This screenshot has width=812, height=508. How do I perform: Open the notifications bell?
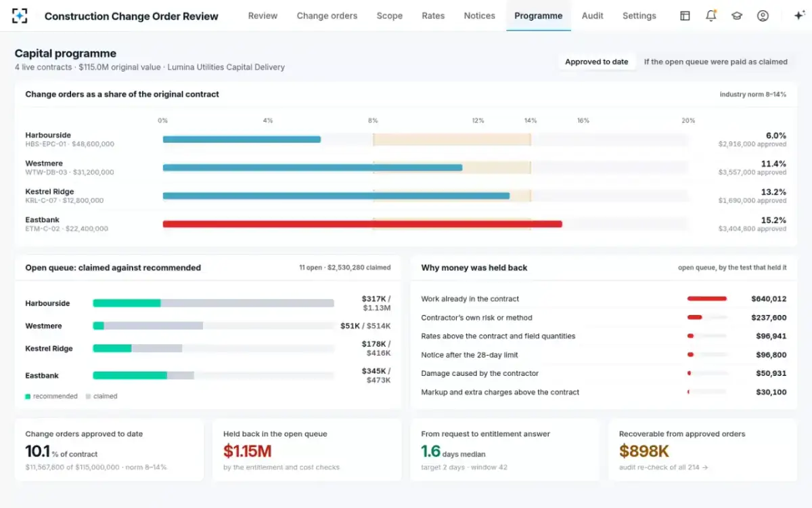pyautogui.click(x=710, y=16)
